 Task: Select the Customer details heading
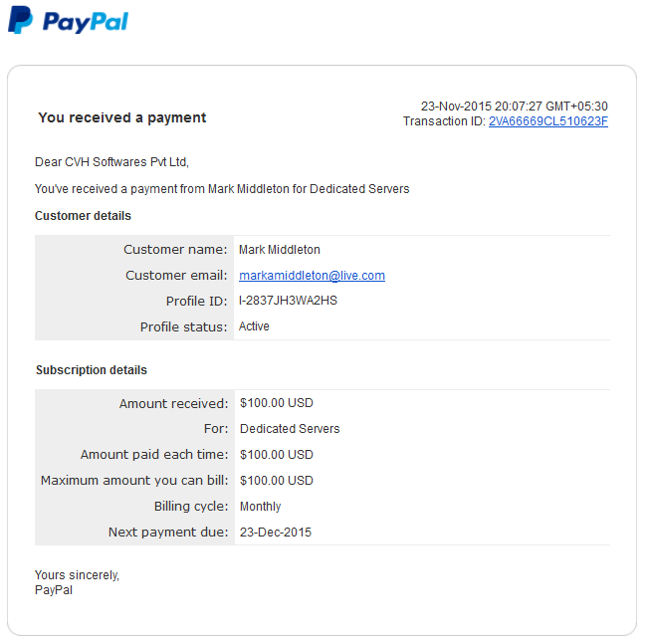(83, 216)
